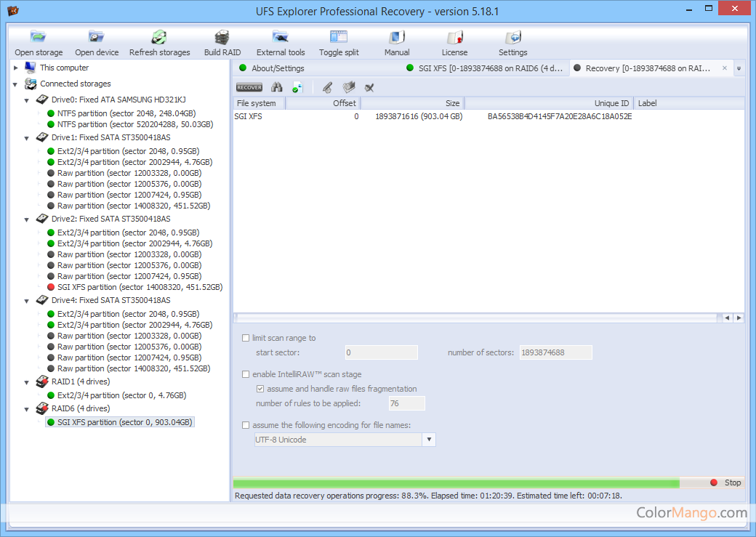Click the Toggle split toolbar icon
The width and height of the screenshot is (756, 537).
tap(339, 36)
